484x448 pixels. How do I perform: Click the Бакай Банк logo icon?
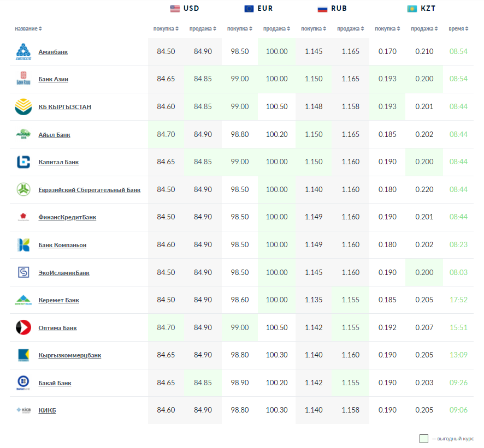pos(23,383)
